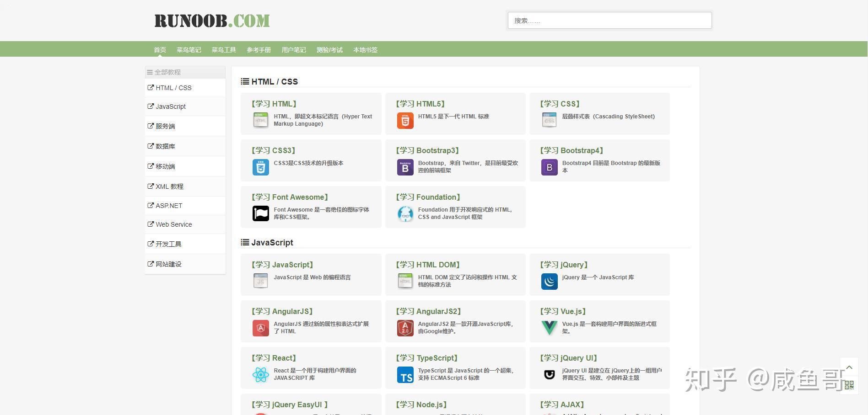Select 开发工具 in the sidebar

point(185,244)
